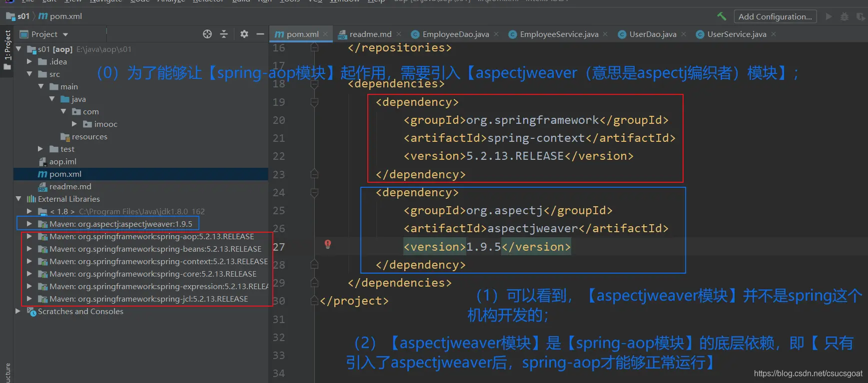The width and height of the screenshot is (868, 383).
Task: Switch to UserService.java tab
Action: click(x=736, y=34)
